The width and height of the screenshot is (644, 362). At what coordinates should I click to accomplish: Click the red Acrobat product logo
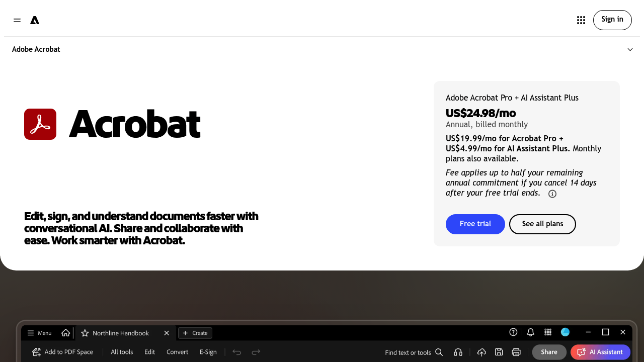(40, 124)
